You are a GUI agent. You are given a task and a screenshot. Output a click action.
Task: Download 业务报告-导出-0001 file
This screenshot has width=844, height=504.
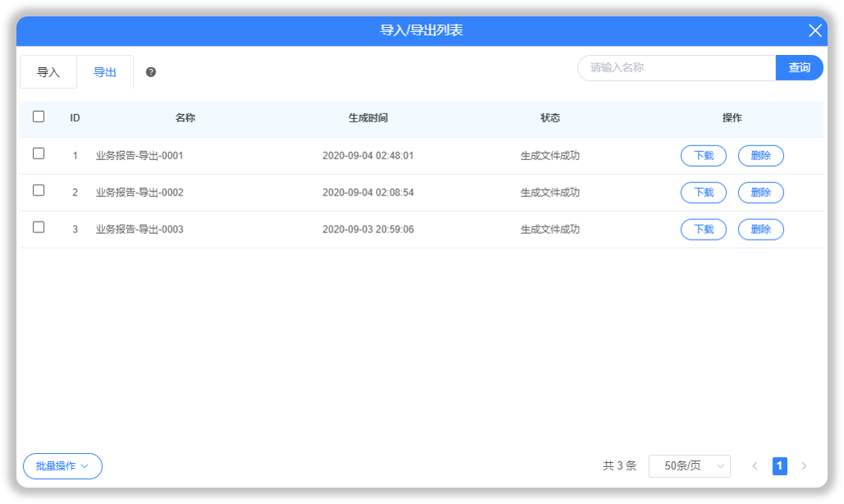point(704,156)
